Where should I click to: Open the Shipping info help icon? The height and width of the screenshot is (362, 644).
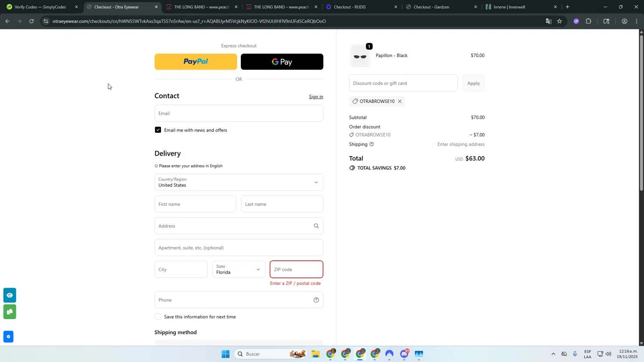pos(372,144)
